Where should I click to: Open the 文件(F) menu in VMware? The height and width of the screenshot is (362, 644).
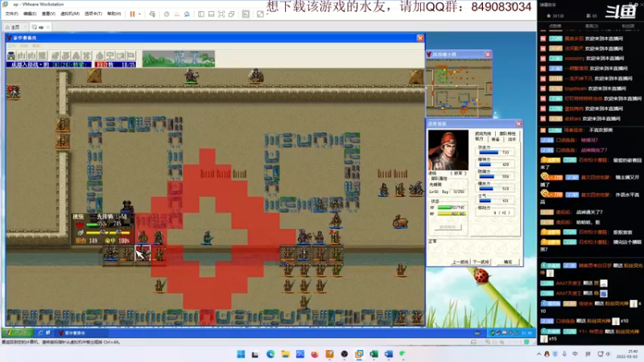11,14
